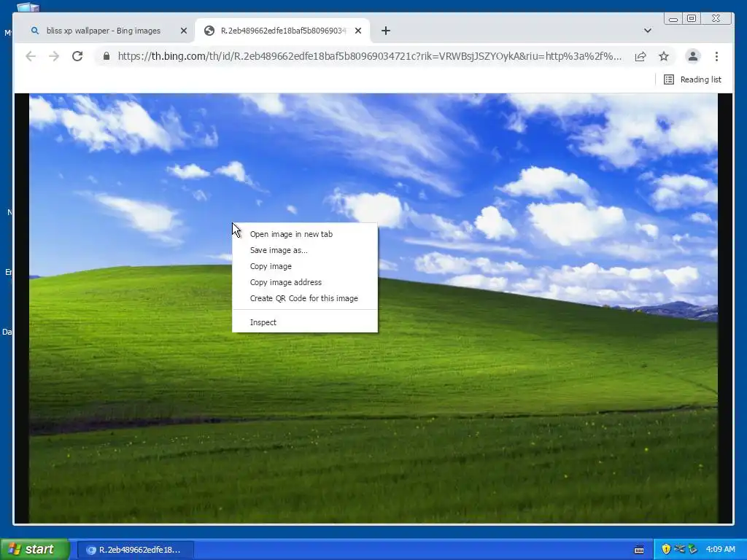
Task: Choose Open image in new tab
Action: click(305, 234)
